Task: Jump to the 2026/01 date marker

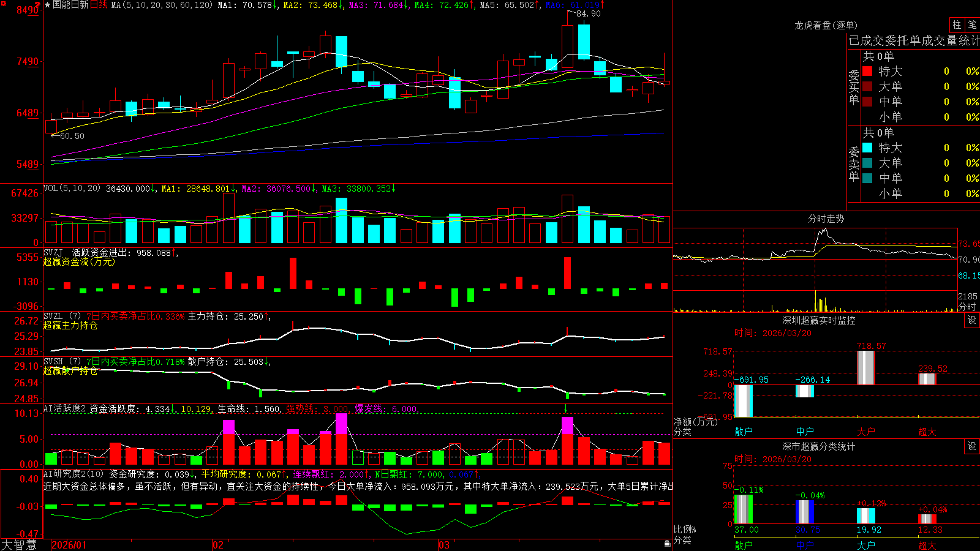Action: pyautogui.click(x=69, y=545)
